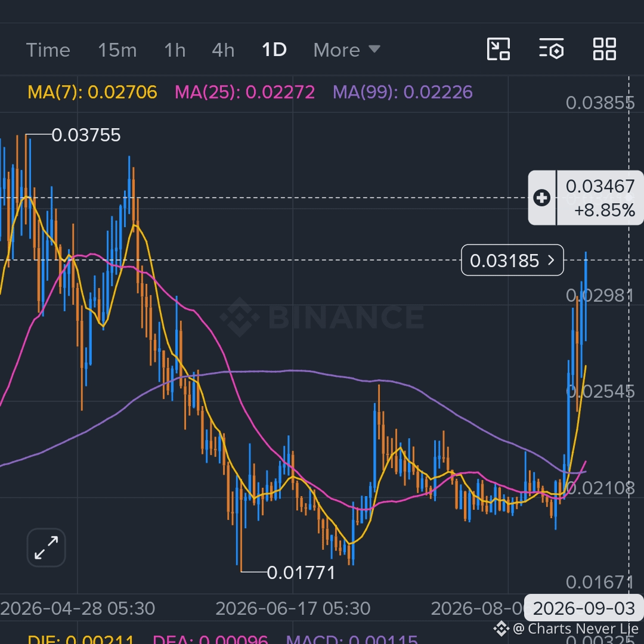Click the +8.85% change value

coord(605,210)
